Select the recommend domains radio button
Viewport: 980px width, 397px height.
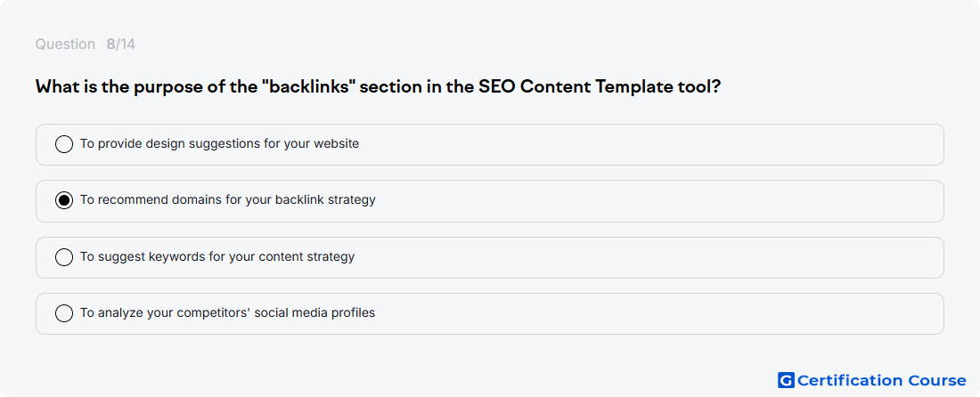(x=64, y=200)
